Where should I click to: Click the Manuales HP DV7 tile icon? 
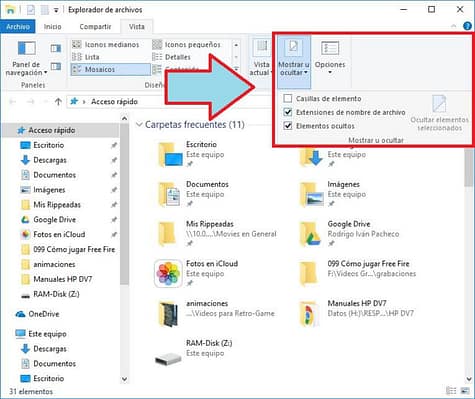click(309, 313)
